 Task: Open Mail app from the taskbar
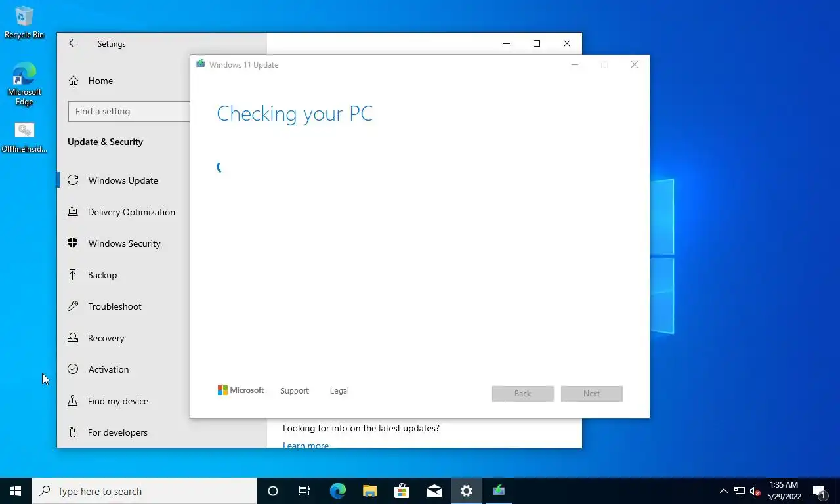(434, 491)
